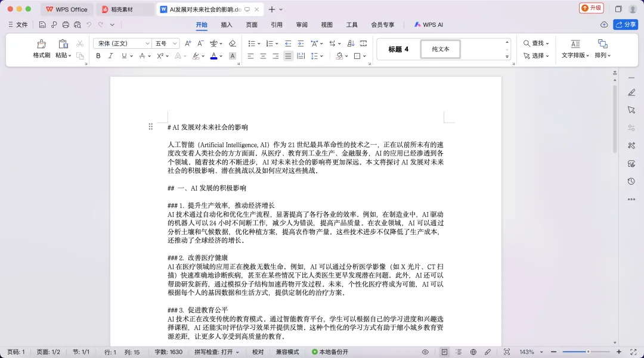Image resolution: width=644 pixels, height=358 pixels.
Task: Click the Clear Formatting eraser icon
Action: click(233, 43)
